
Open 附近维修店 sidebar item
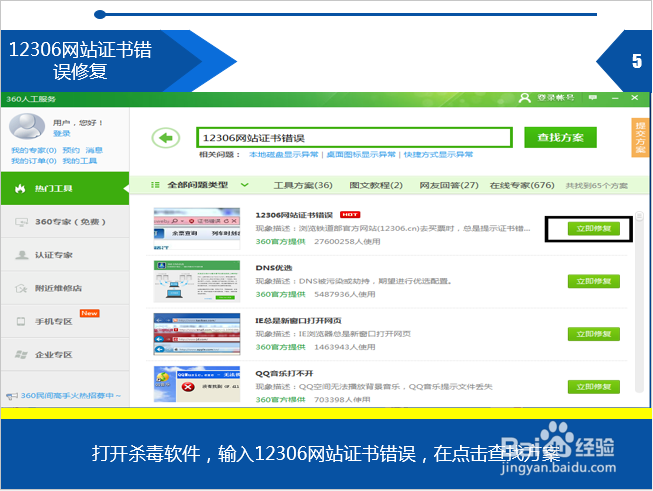pyautogui.click(x=65, y=288)
